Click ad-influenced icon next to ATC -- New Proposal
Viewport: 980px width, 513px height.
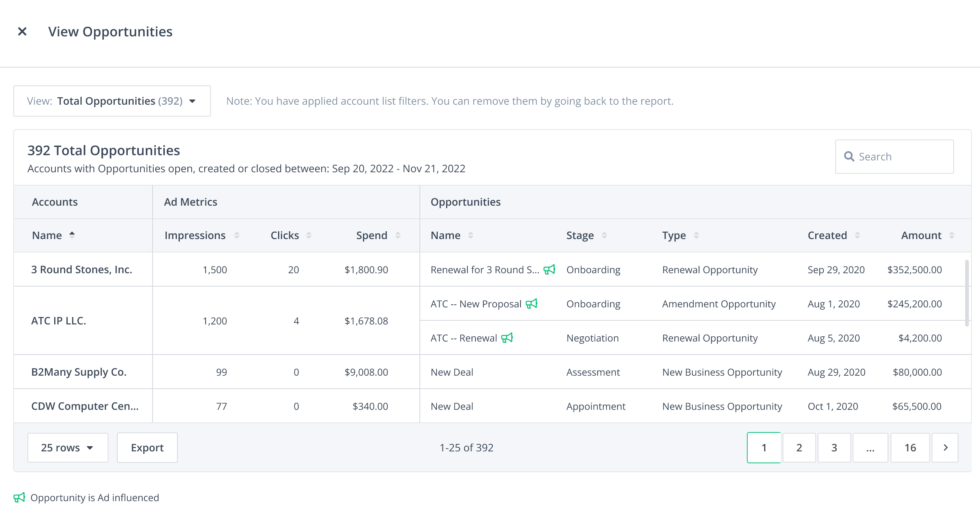pos(531,304)
